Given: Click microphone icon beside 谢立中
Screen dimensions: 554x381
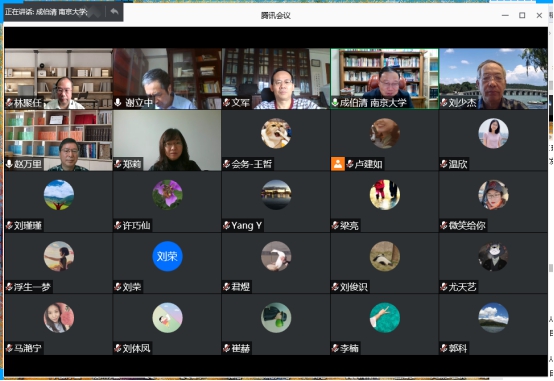Looking at the screenshot, I should [118, 102].
